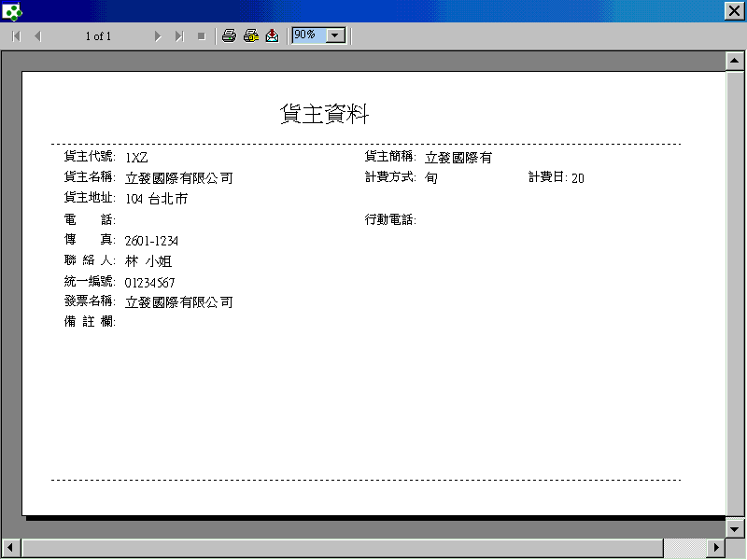The width and height of the screenshot is (747, 560).
Task: Print the report with printer icon
Action: click(229, 35)
